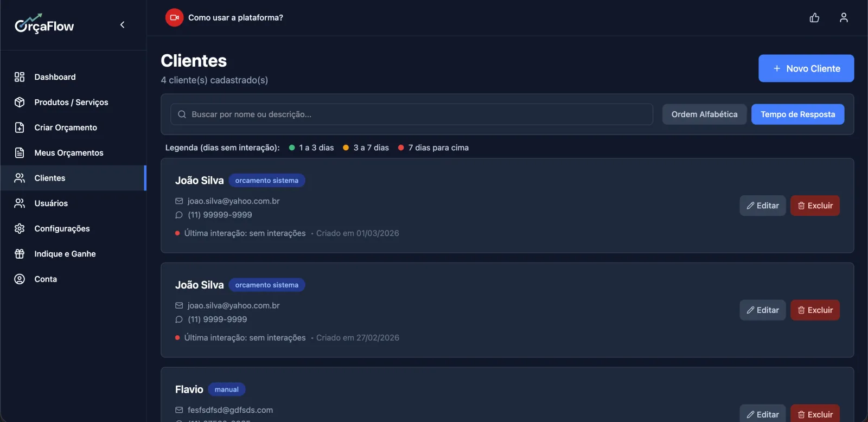Open Configurações in the sidebar
The height and width of the screenshot is (422, 868).
(73, 228)
